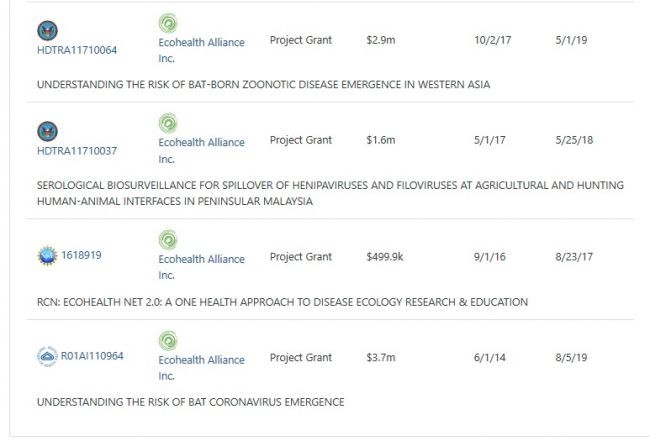This screenshot has height=441, width=650.
Task: Click EcoHealth Alliance logo in the $3.7m grant row
Action: (x=167, y=341)
